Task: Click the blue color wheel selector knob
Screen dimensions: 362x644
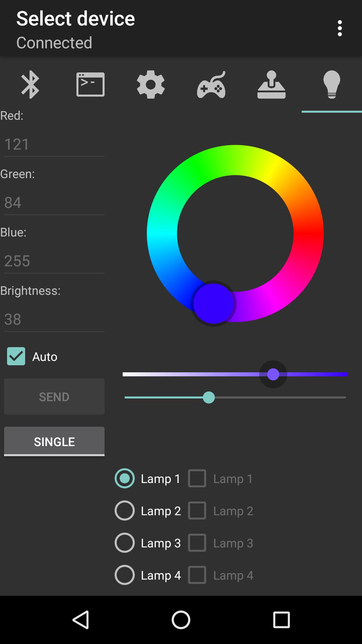Action: coord(214,303)
